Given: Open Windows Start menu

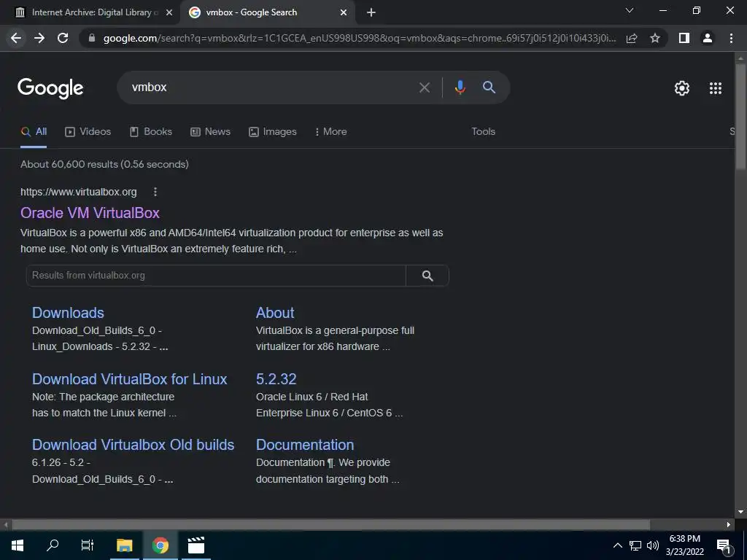Looking at the screenshot, I should (x=18, y=545).
